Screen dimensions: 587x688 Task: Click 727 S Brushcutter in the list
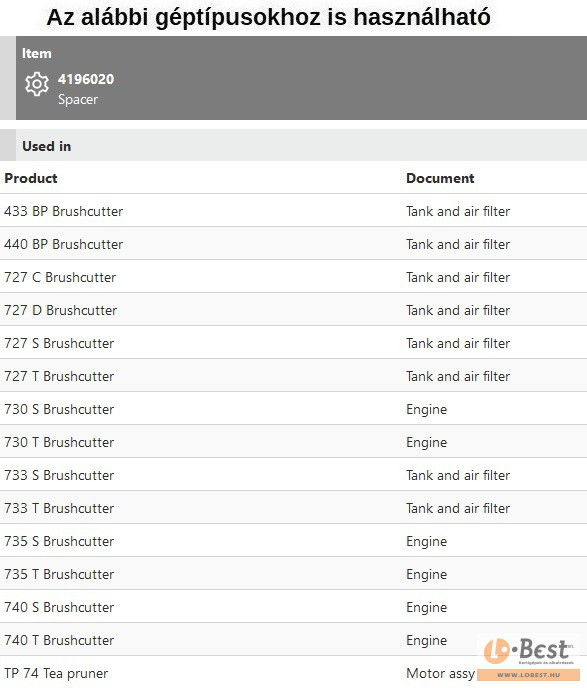tap(59, 343)
